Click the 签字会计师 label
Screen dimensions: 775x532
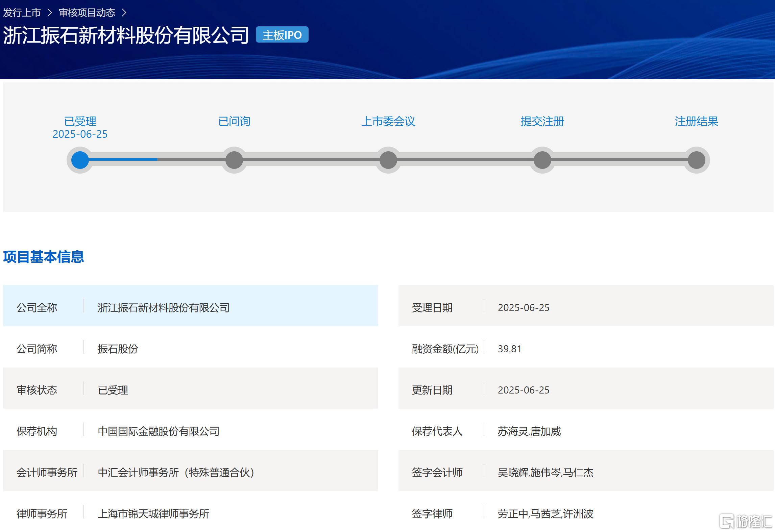(x=437, y=472)
